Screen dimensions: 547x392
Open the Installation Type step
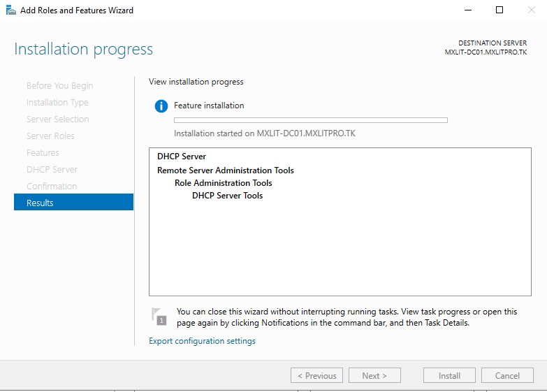coord(57,102)
